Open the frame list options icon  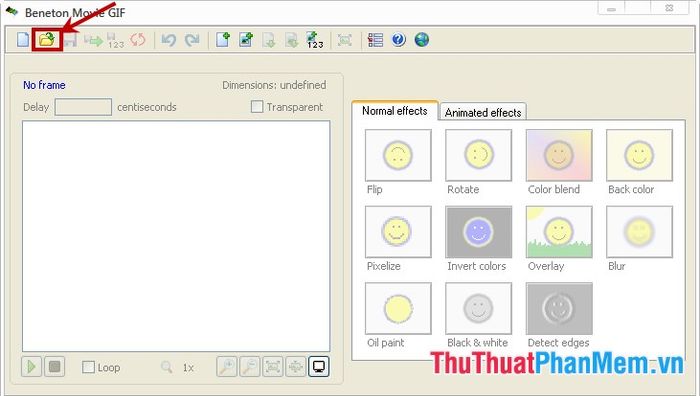click(375, 40)
